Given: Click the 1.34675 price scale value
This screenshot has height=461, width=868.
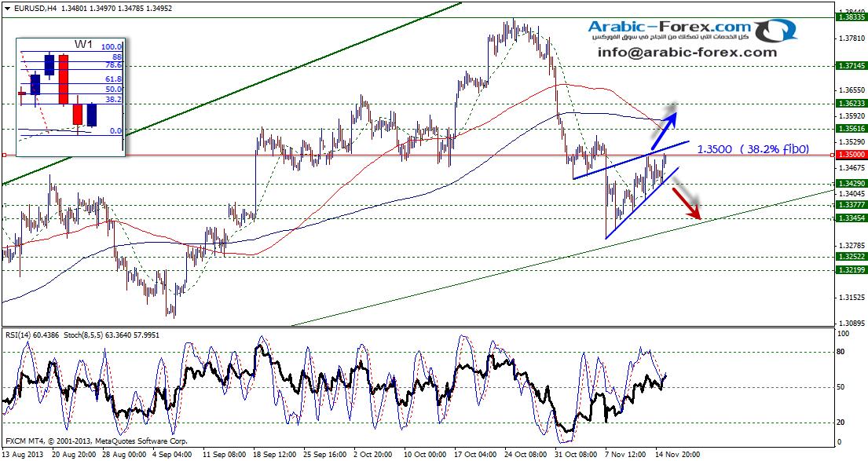Looking at the screenshot, I should pyautogui.click(x=852, y=167).
